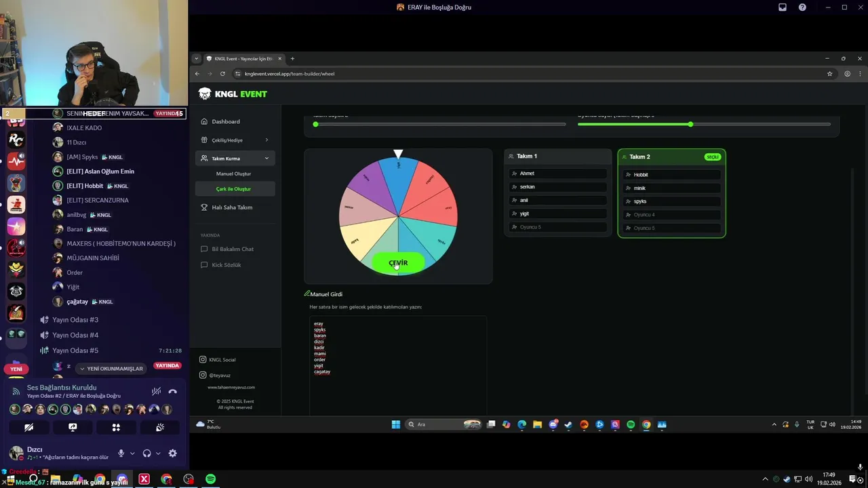Screen dimensions: 868x488
Task: Click the KNGL EVENT logo
Action: (233, 94)
